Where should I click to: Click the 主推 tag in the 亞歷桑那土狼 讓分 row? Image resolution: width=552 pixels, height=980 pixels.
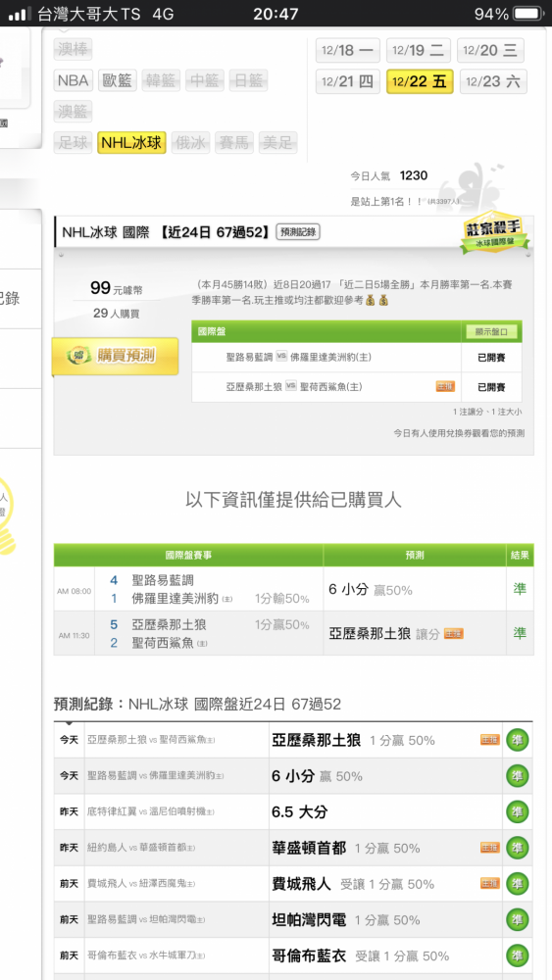click(x=453, y=634)
